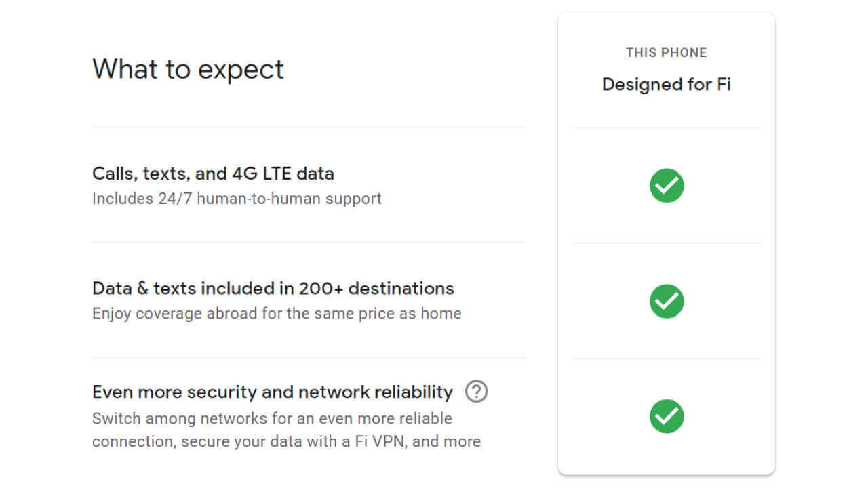
Task: Click "Calls, texts, and 4G LTE data" heading
Action: click(x=213, y=174)
